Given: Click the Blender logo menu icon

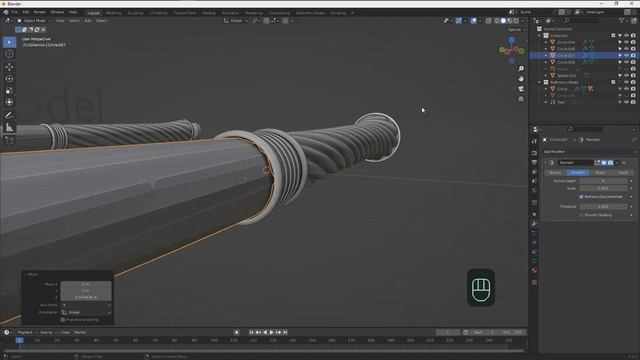Looking at the screenshot, I should (x=6, y=12).
